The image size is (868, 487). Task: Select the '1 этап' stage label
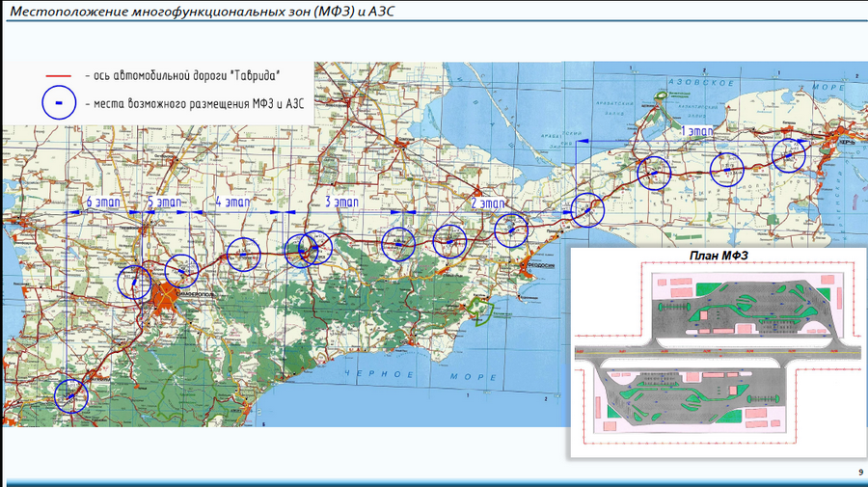click(x=698, y=129)
